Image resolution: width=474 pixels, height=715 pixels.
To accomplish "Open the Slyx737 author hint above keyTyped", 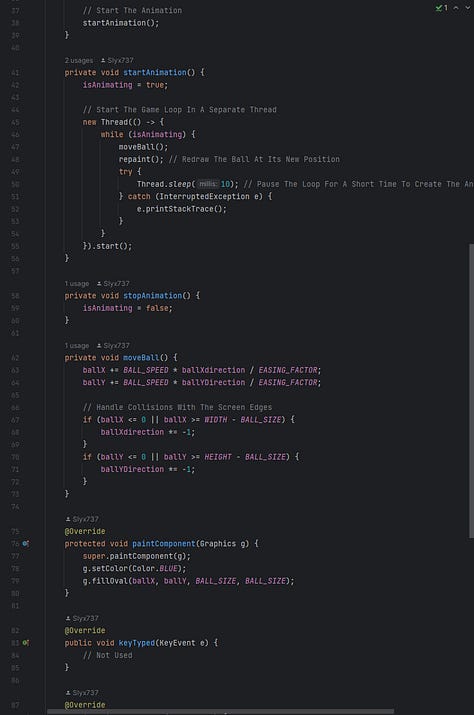I will pos(82,618).
